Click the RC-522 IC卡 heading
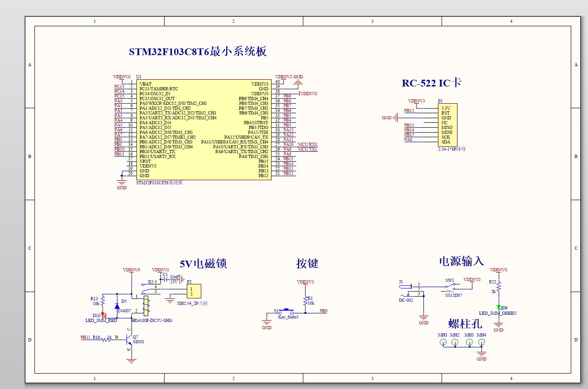This screenshot has width=588, height=389. pos(431,83)
